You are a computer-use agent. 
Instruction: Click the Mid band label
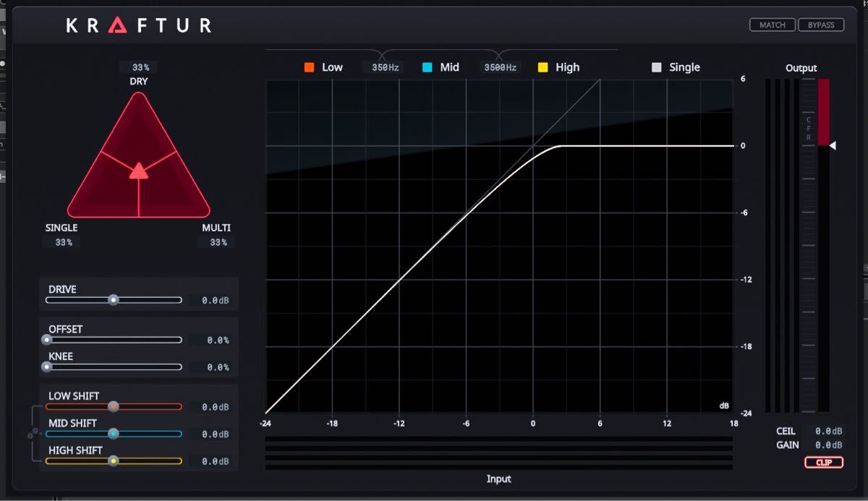pos(449,67)
